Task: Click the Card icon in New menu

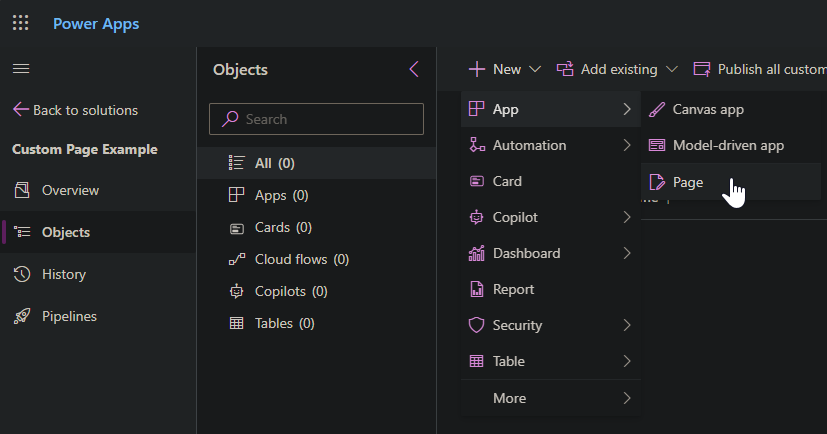Action: tap(477, 181)
